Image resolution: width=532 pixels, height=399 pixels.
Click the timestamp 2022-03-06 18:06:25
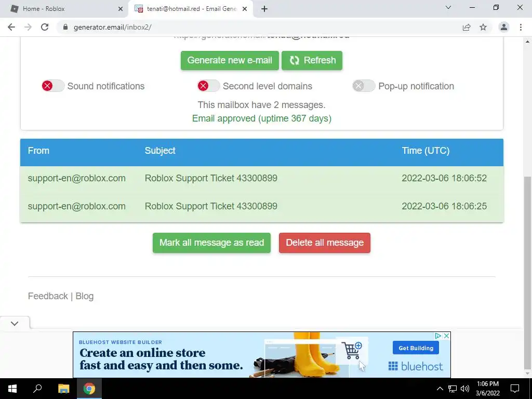[x=444, y=206]
